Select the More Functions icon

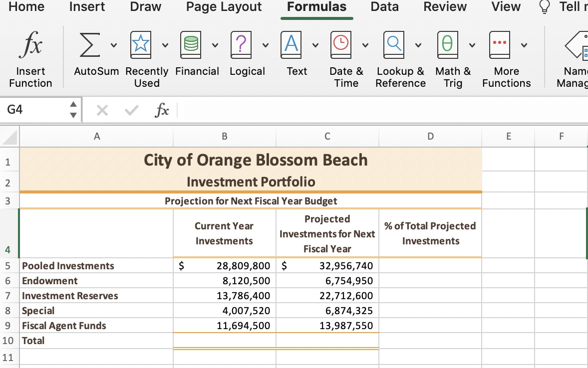pyautogui.click(x=500, y=45)
